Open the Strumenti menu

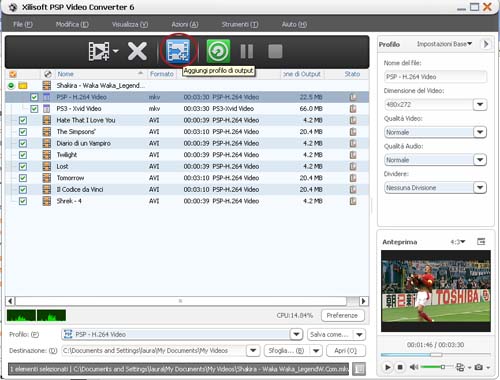240,24
